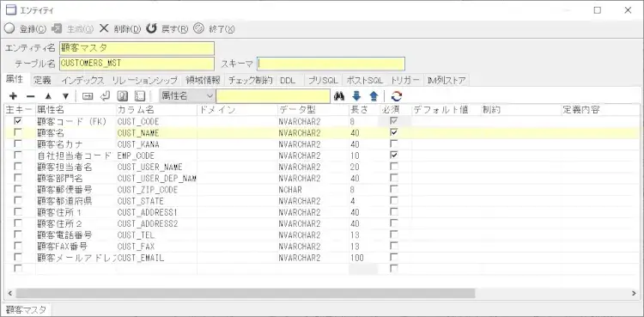This screenshot has height=317, width=644.
Task: Click the return arrow icon in attribute toolbar
Action: coord(105,96)
